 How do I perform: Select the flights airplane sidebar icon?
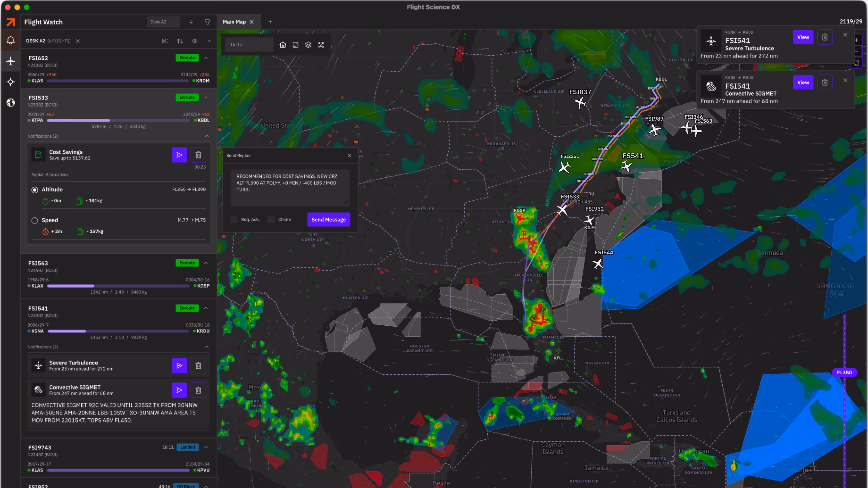click(x=10, y=61)
